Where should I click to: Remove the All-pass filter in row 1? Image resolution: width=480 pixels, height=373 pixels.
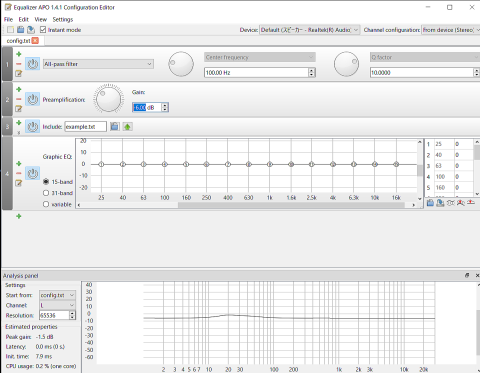[x=19, y=64]
